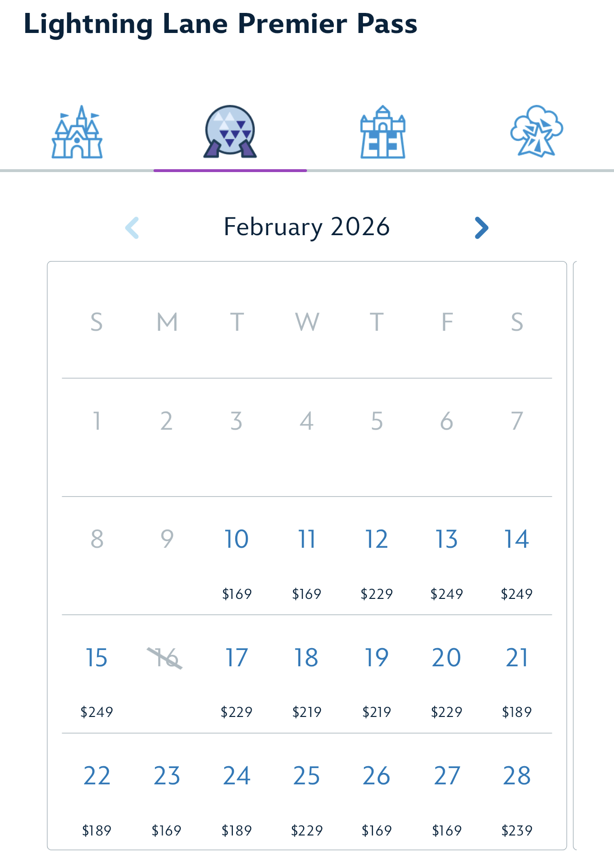Go to previous month with left chevron
Viewport: 614px width, 868px height.
[x=132, y=228]
